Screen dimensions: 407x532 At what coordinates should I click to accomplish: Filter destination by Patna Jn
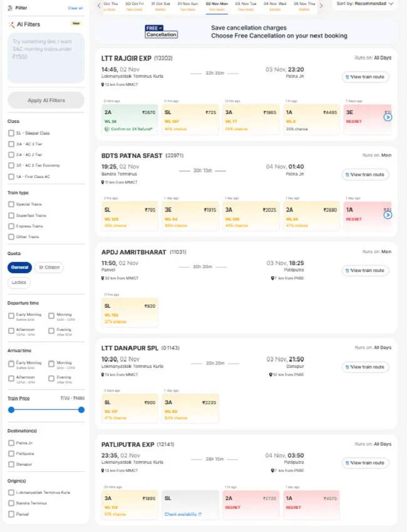click(x=11, y=443)
